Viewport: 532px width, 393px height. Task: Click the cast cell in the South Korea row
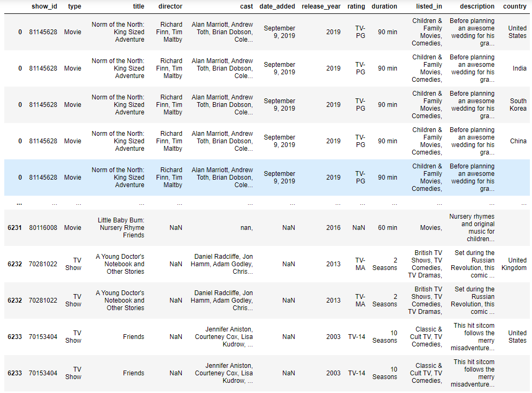[222, 104]
